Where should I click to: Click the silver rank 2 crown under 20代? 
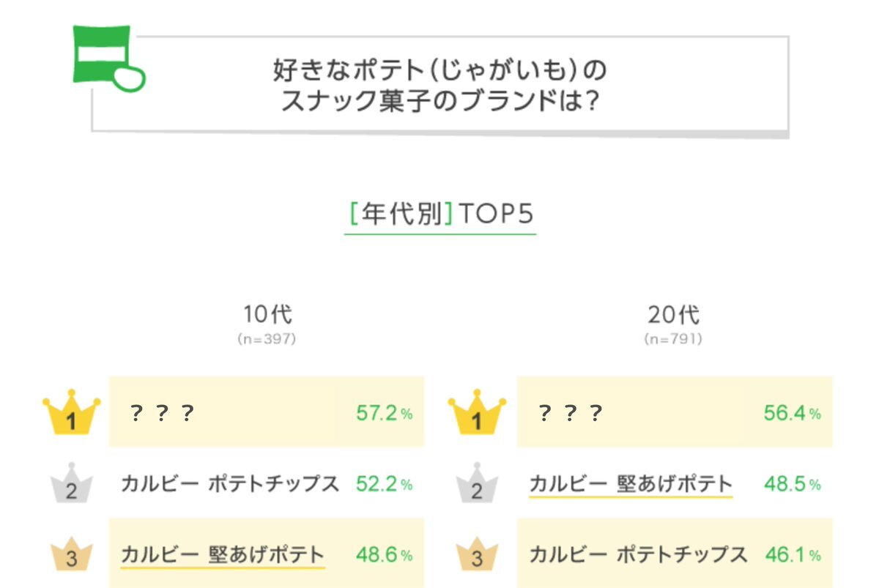pos(477,484)
